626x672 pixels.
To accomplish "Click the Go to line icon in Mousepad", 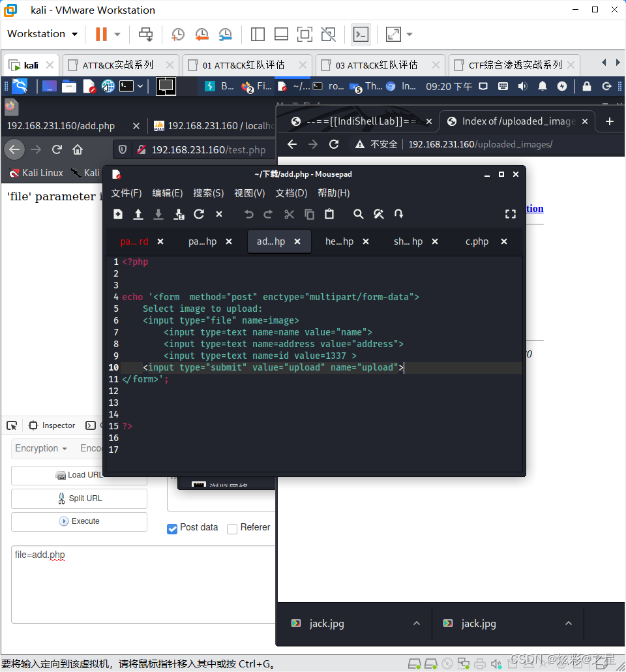I will click(x=399, y=214).
